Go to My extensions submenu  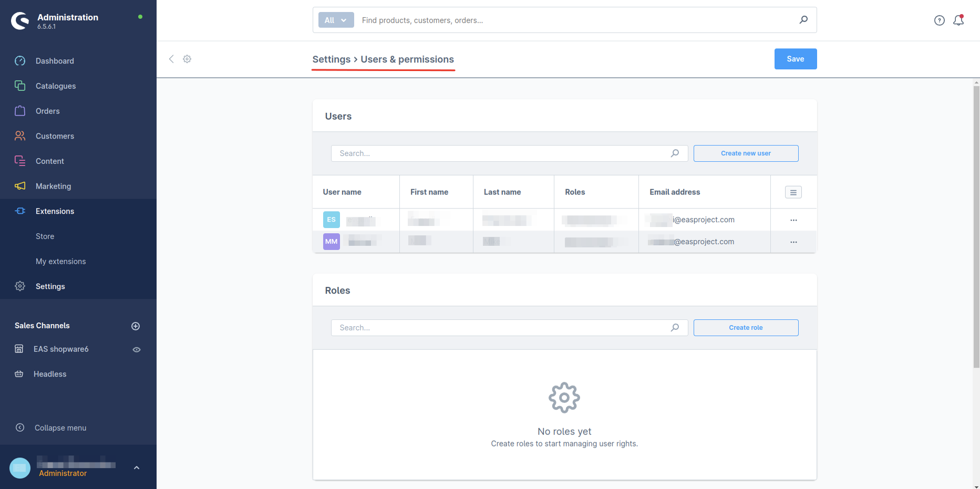tap(60, 262)
